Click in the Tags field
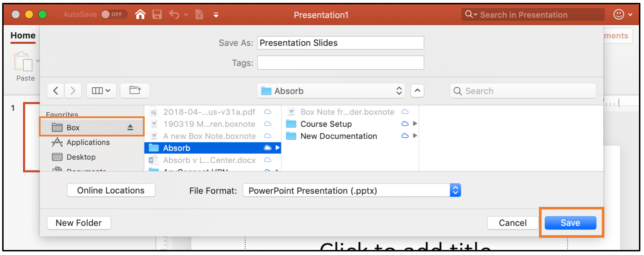 (340, 63)
